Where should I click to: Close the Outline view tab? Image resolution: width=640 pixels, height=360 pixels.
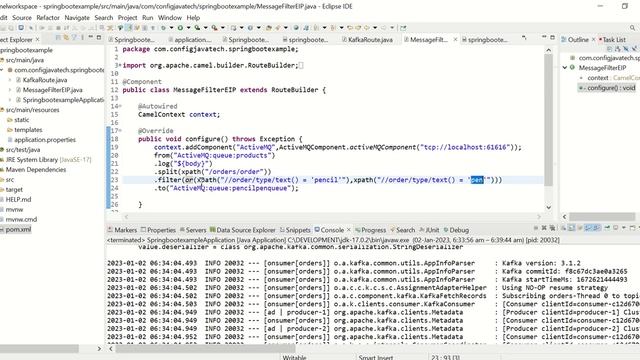[593, 40]
